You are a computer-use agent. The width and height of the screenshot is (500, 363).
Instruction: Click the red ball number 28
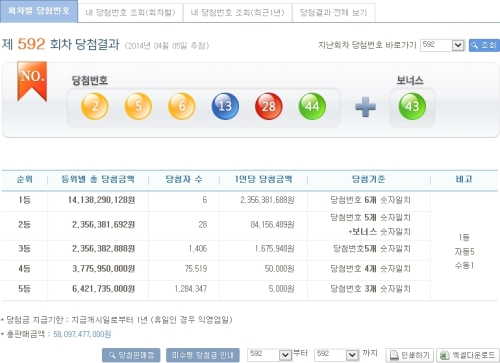click(x=269, y=106)
